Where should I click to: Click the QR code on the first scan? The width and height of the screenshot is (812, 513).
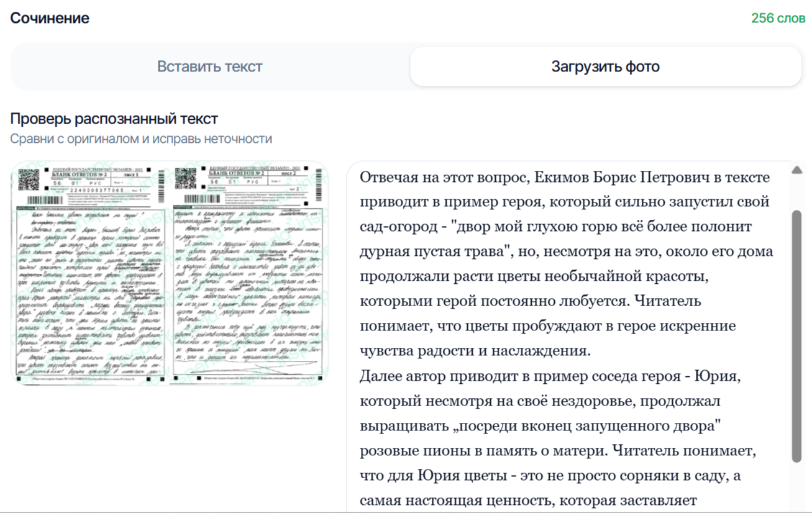pos(29,179)
